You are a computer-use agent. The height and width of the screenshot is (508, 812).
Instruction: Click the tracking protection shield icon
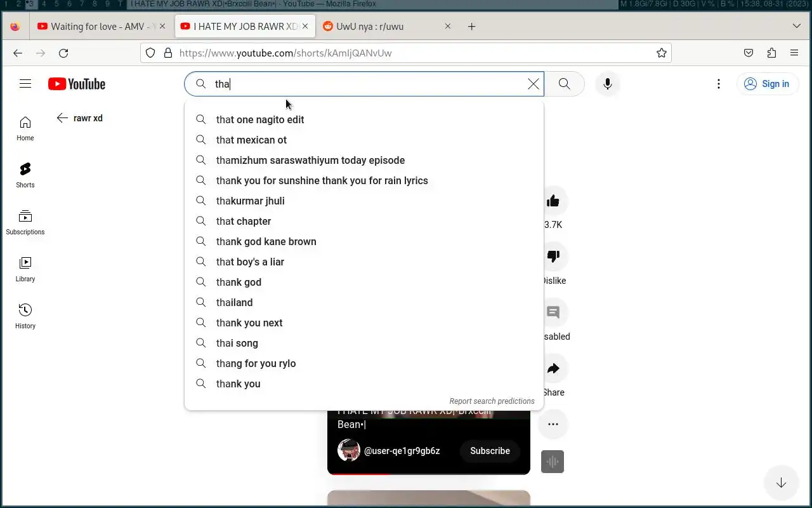coord(150,53)
